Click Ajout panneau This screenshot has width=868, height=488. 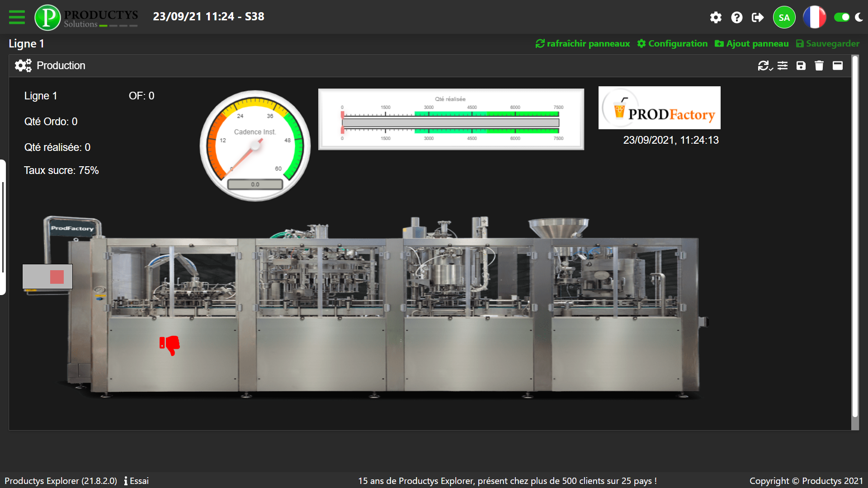(751, 44)
